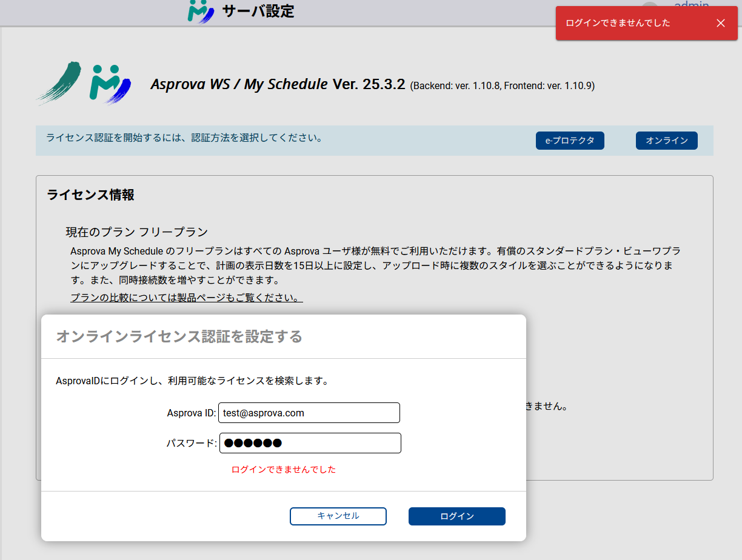Click the オンラインライセンス認証を設定する dialog title
The height and width of the screenshot is (560, 742).
179,337
